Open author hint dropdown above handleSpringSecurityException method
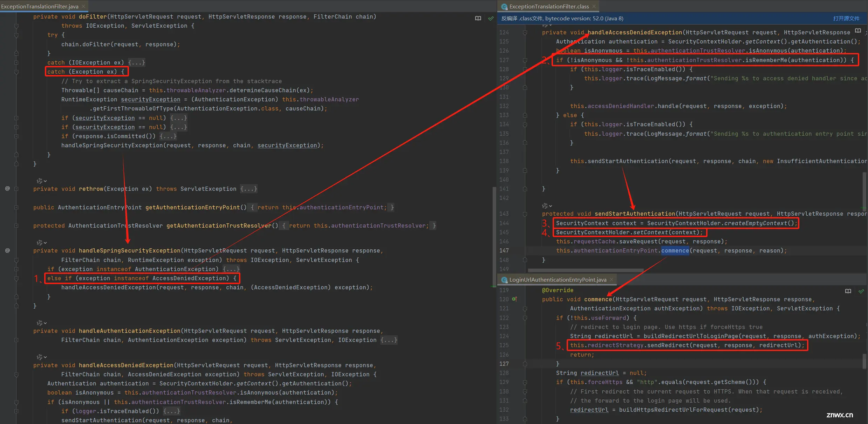The height and width of the screenshot is (424, 868). 42,243
